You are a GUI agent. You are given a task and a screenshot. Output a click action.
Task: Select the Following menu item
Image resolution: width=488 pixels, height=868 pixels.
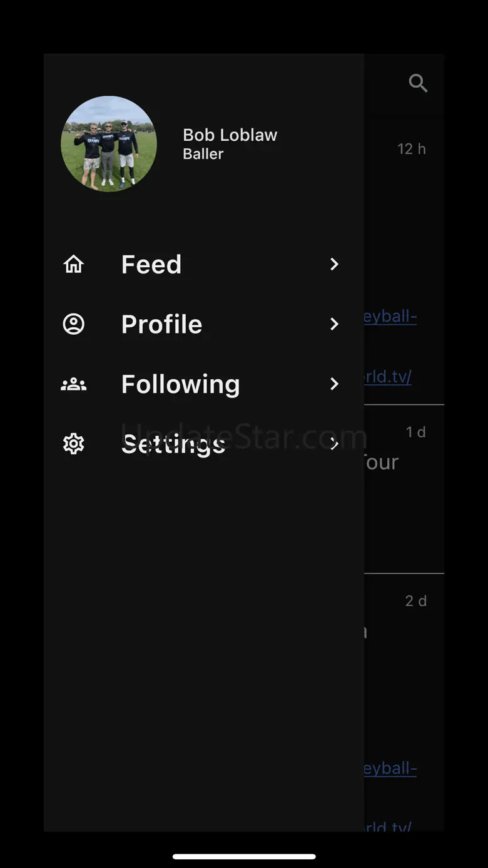point(180,384)
